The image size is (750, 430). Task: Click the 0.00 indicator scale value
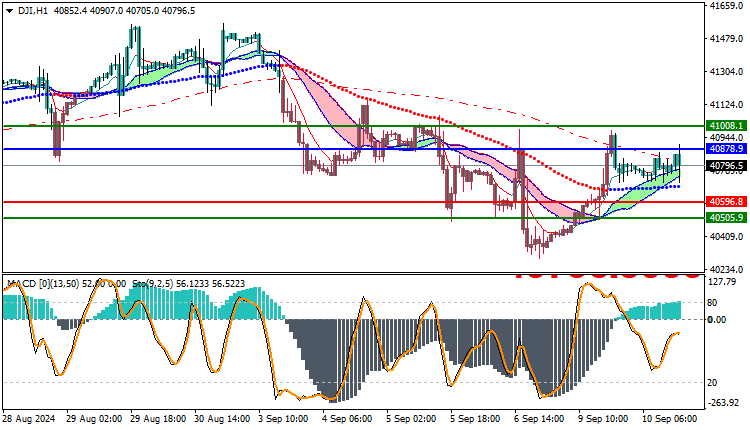(x=717, y=320)
